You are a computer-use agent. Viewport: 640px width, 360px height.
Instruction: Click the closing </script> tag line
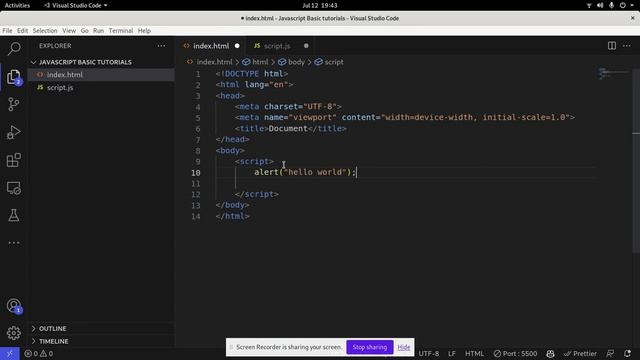click(x=257, y=194)
